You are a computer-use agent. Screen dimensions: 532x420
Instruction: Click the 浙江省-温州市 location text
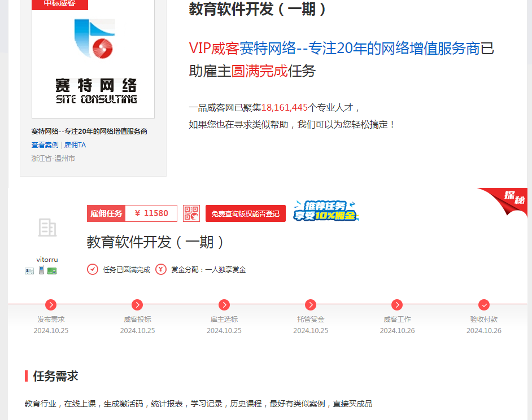pyautogui.click(x=53, y=159)
